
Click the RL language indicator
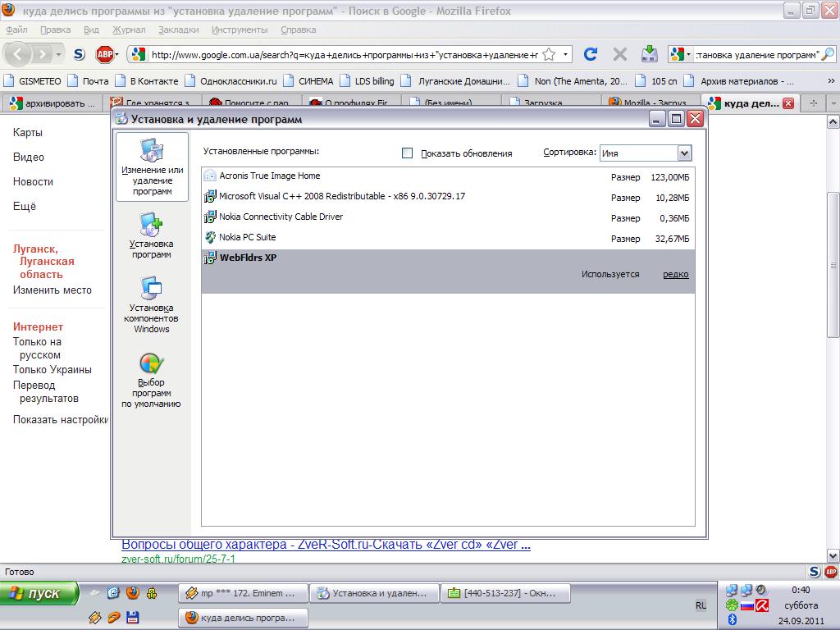[701, 605]
